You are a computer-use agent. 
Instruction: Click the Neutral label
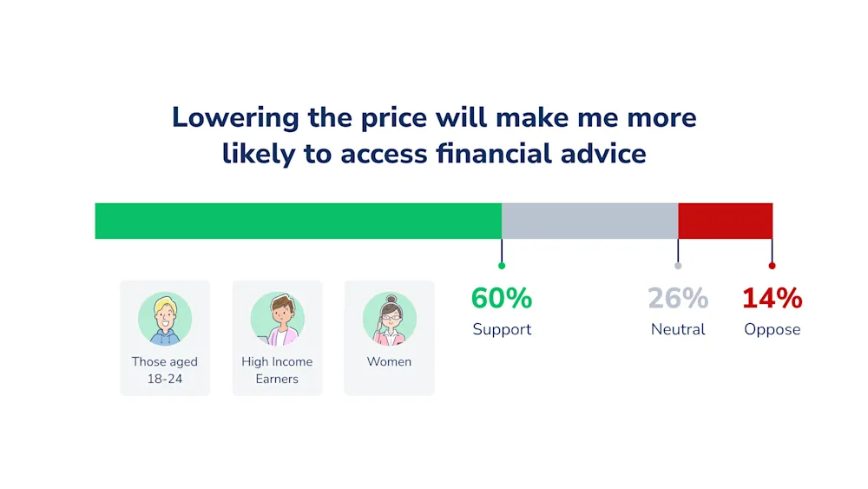click(678, 329)
